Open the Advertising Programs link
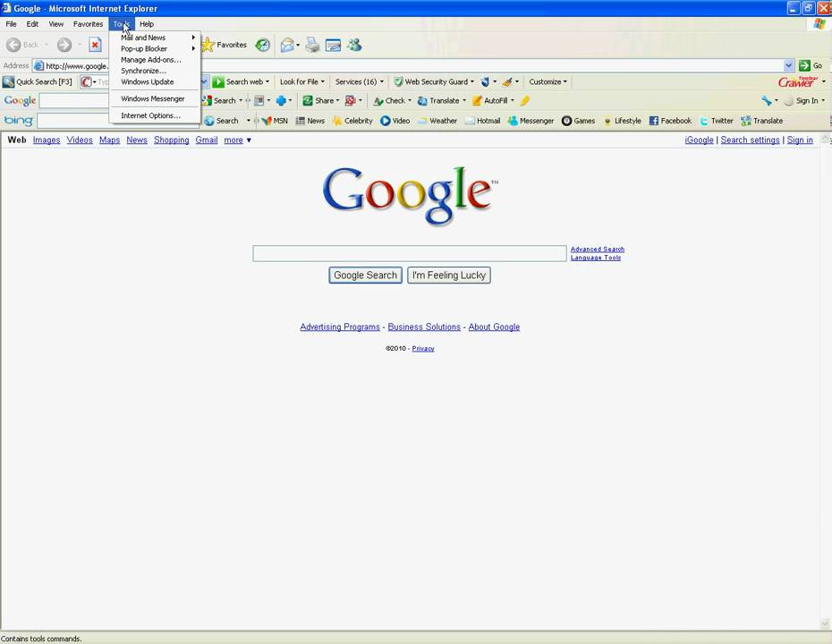Viewport: 832px width, 644px height. [x=340, y=327]
